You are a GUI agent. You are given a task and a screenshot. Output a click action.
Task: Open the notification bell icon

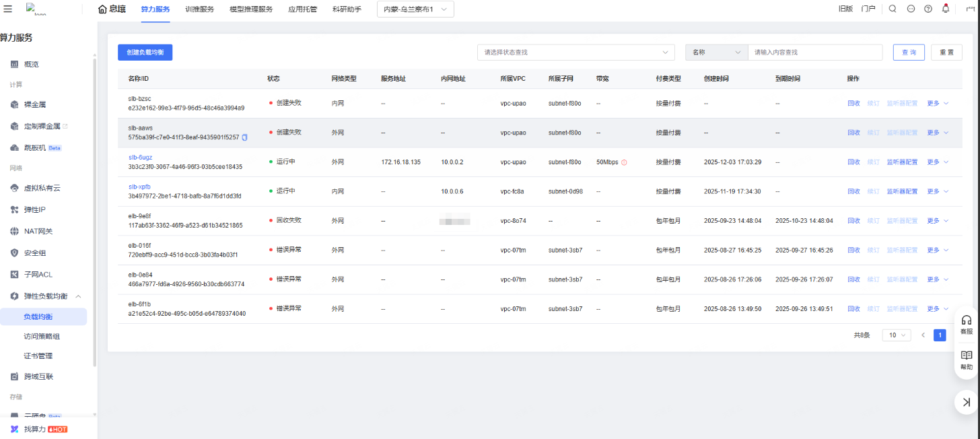pyautogui.click(x=946, y=9)
